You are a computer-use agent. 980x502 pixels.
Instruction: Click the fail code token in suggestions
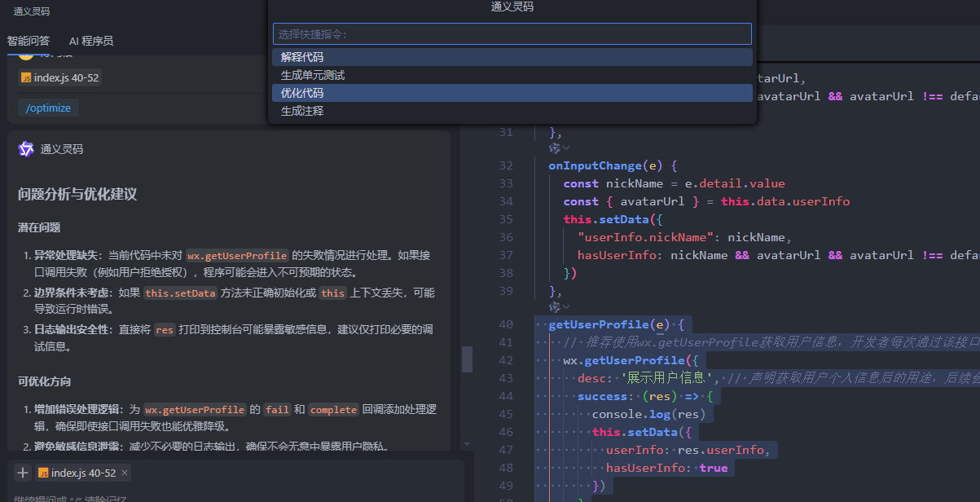point(277,410)
